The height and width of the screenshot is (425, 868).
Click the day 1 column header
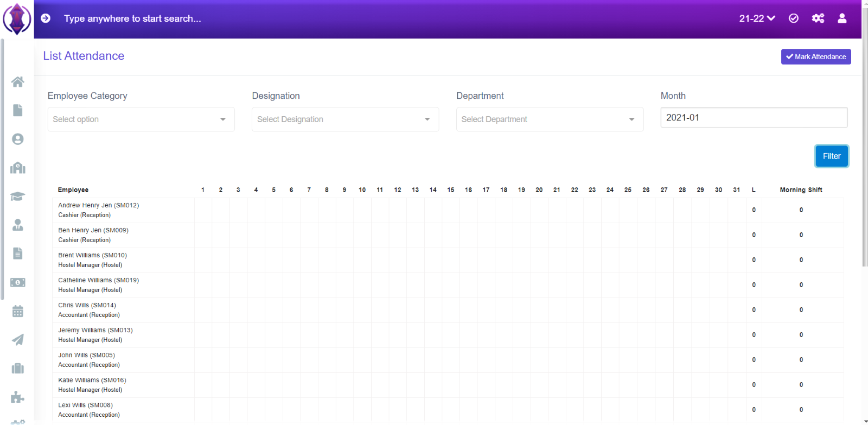[203, 190]
